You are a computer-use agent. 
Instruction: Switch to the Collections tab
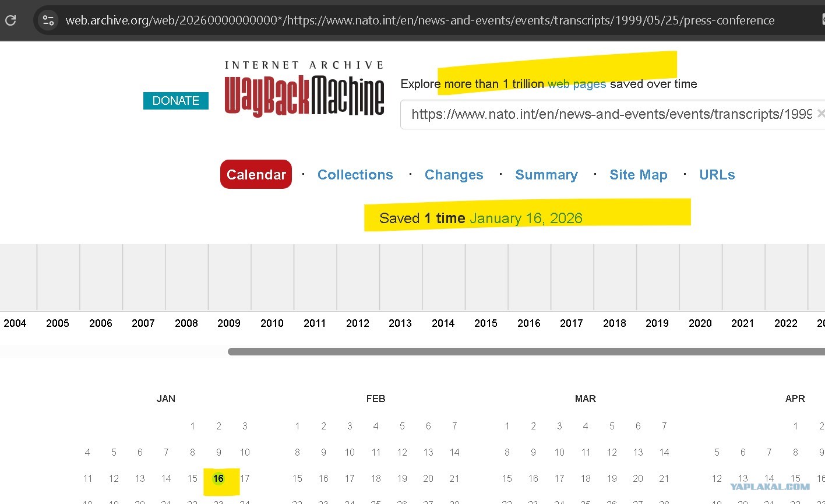pos(355,175)
